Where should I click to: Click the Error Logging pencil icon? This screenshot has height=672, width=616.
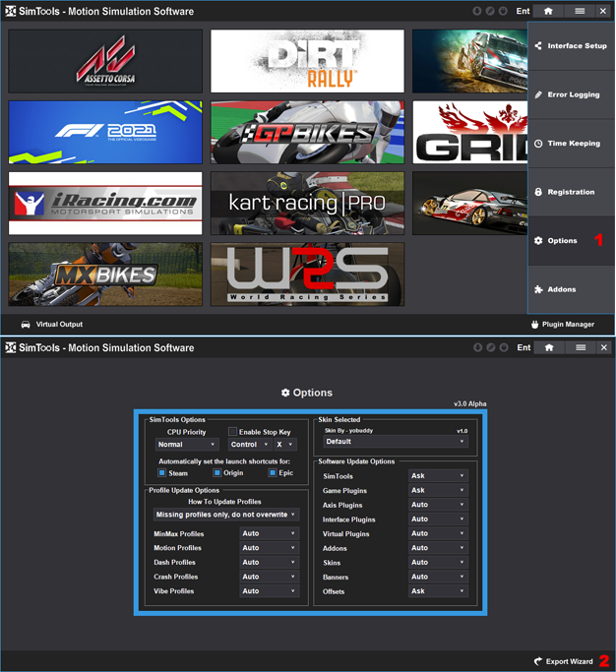point(538,94)
